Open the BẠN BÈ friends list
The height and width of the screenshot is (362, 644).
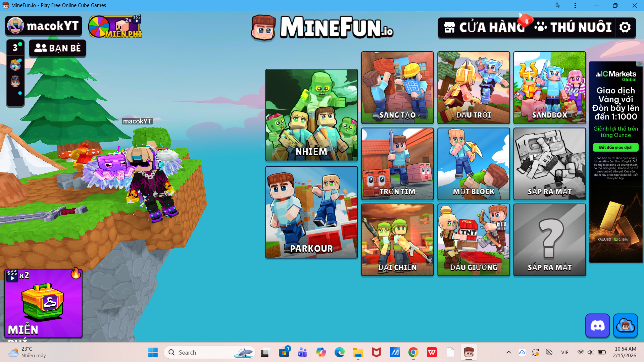(57, 48)
